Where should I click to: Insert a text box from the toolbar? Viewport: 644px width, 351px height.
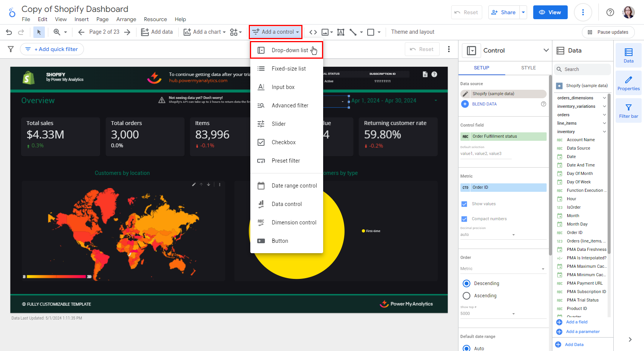[340, 32]
